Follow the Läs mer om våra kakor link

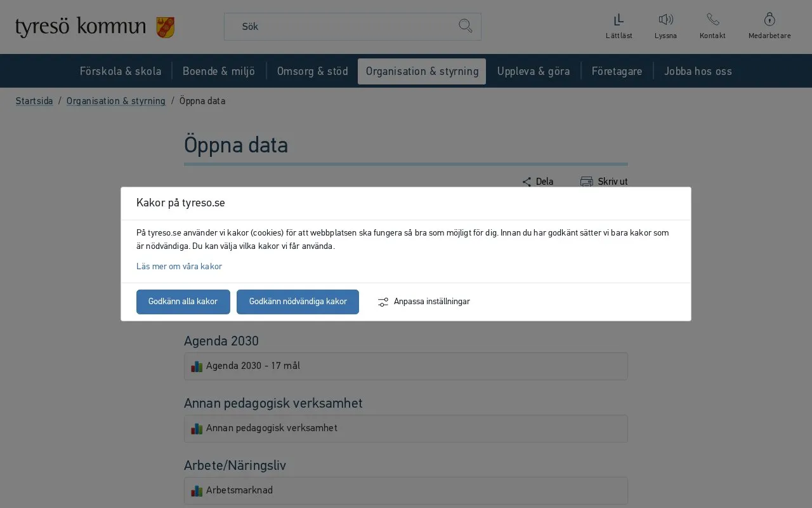click(x=179, y=267)
